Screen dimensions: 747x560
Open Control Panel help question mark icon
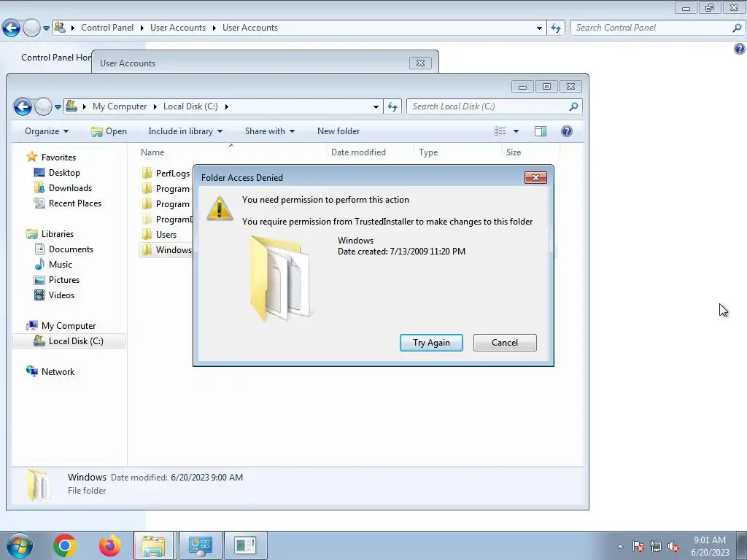(740, 49)
